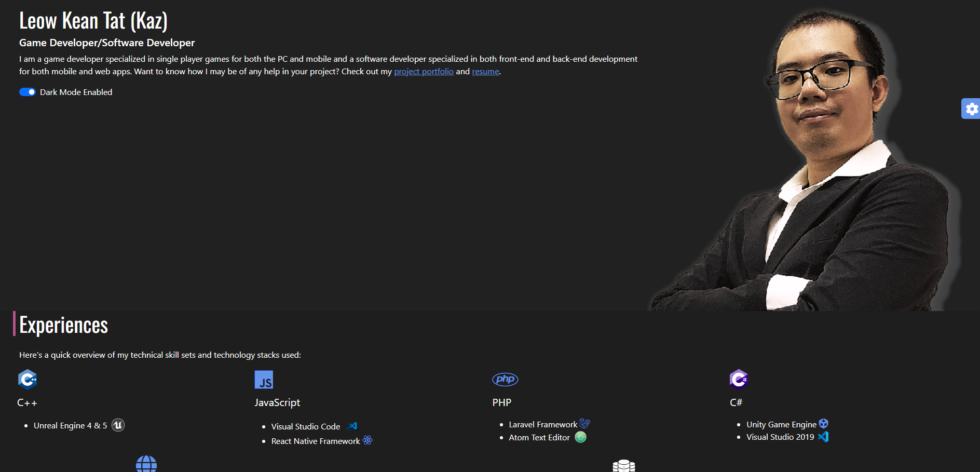The width and height of the screenshot is (980, 472).
Task: Click the Unity Game Engine cube icon
Action: tap(824, 424)
